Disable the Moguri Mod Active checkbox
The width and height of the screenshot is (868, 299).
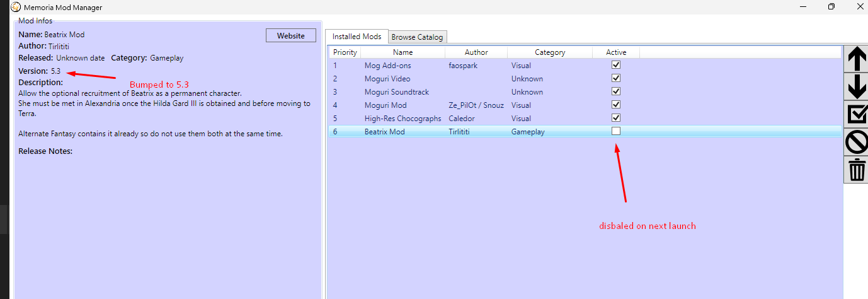(616, 105)
